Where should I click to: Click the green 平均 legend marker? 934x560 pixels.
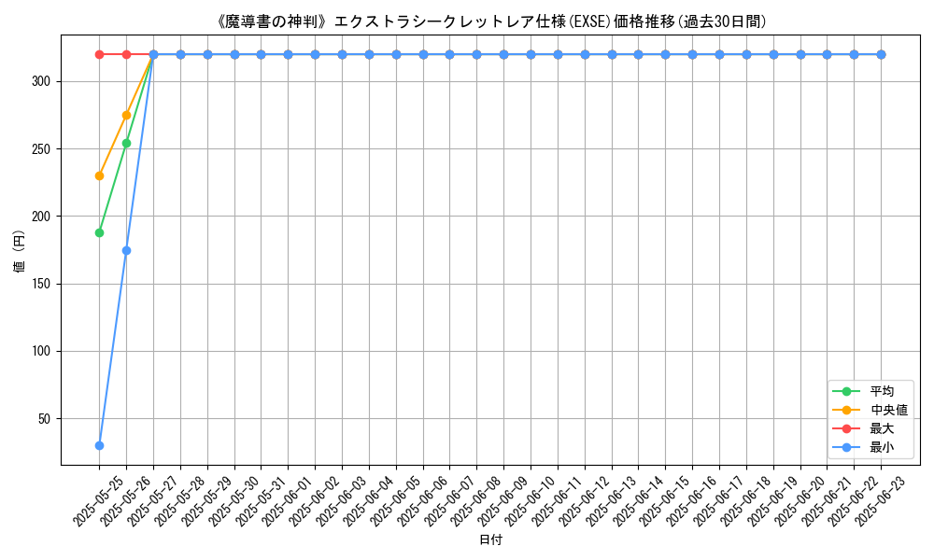846,392
